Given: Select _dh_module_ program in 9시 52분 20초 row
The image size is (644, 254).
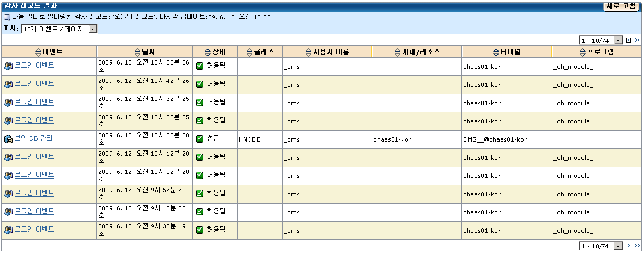Looking at the screenshot, I should pos(573,194).
